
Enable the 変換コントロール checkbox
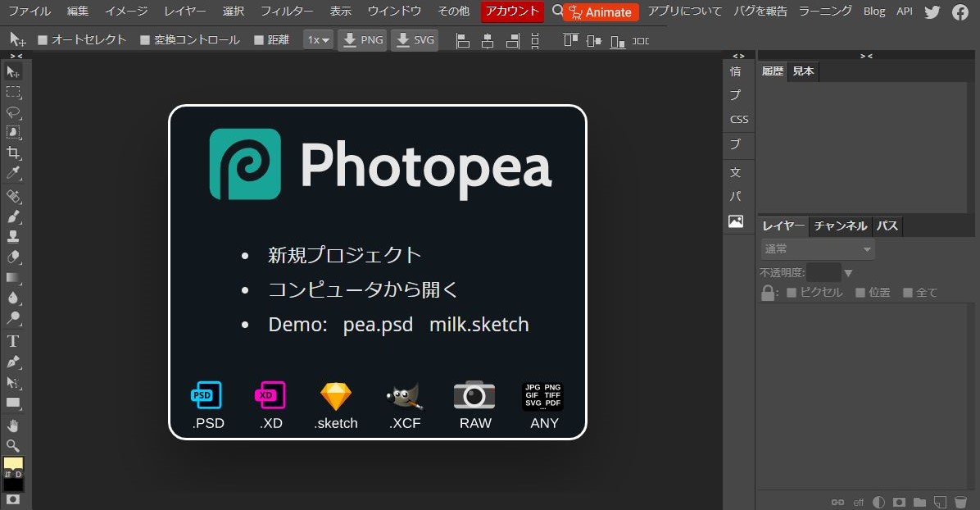click(x=145, y=40)
